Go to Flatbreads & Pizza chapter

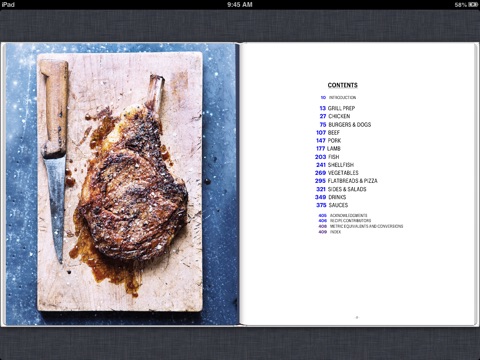click(346, 181)
